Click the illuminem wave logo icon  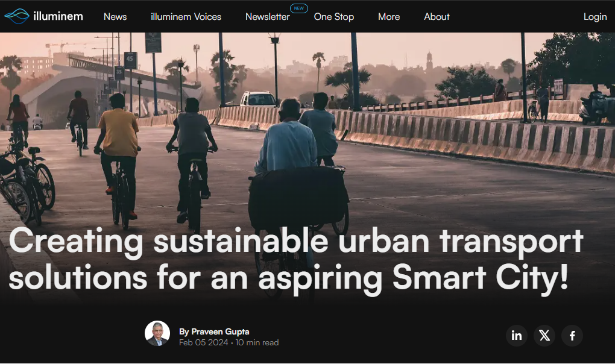coord(16,16)
